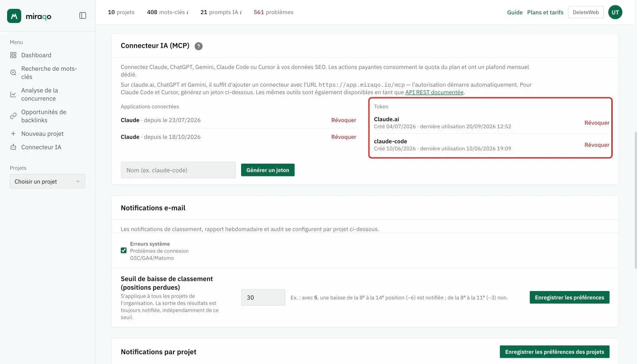Open the Guide link
This screenshot has height=364, width=637.
515,12
